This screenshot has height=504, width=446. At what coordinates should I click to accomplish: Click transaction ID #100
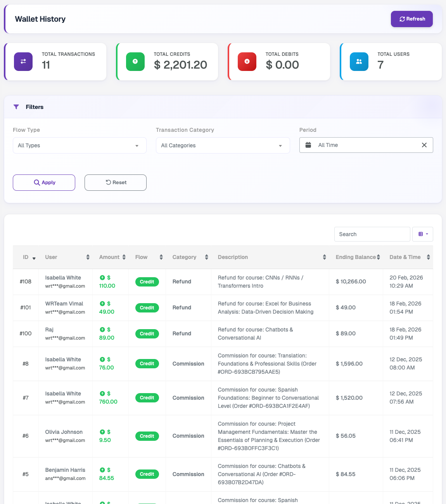click(x=26, y=333)
